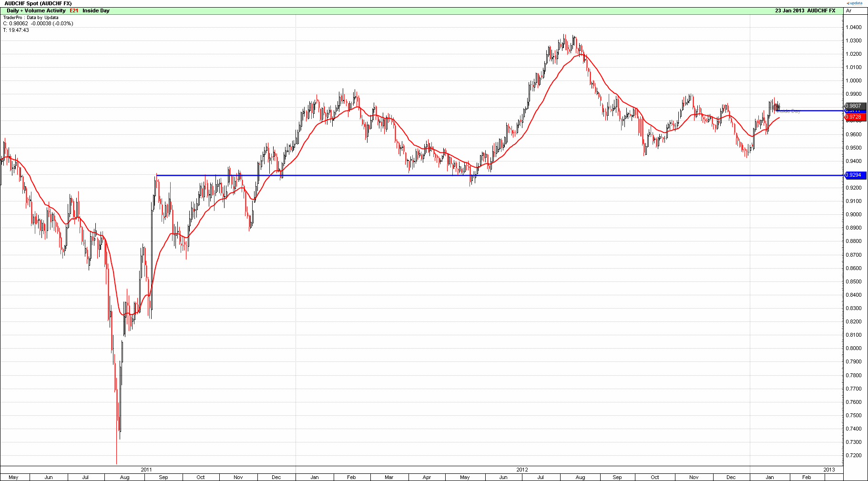Viewport: 868px width, 481px height.
Task: Click the red 0.9728 moving average tag
Action: [854, 117]
